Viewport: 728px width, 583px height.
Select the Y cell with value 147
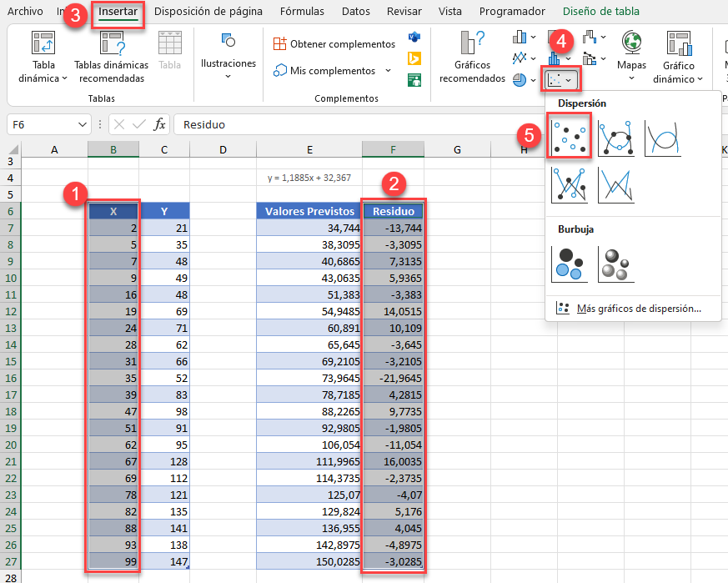(x=164, y=561)
